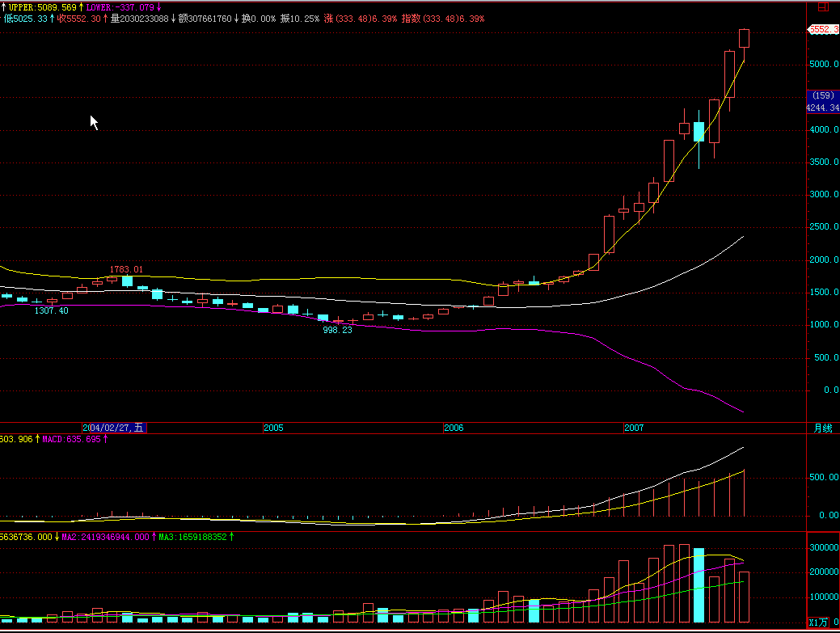Click the 2000.0 price axis label
This screenshot has width=840, height=633.
(824, 260)
